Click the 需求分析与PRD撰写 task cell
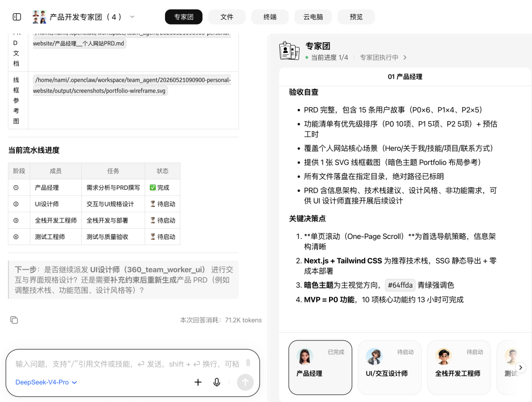 tap(113, 188)
